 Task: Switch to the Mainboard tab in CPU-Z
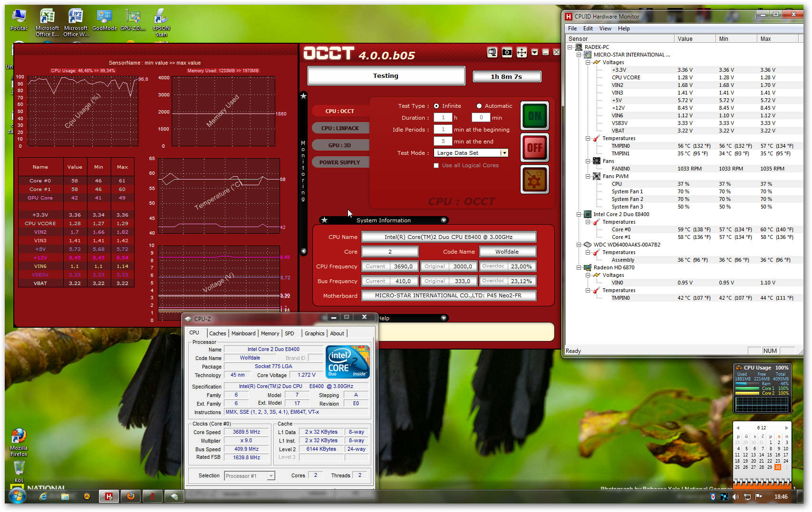point(243,333)
